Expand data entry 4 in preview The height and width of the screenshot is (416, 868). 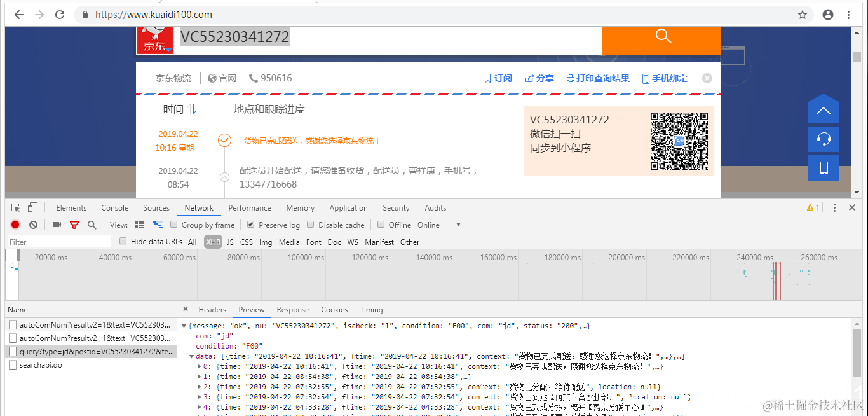[x=200, y=407]
